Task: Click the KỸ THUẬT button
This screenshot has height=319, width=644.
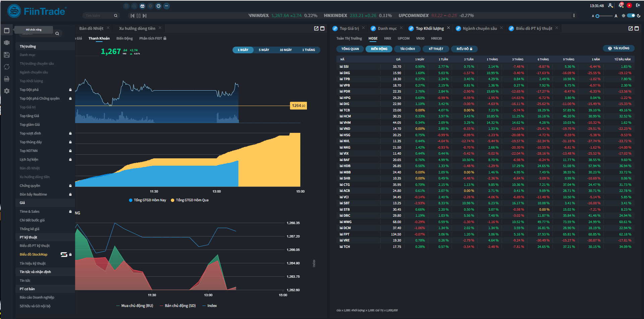Action: pos(436,49)
